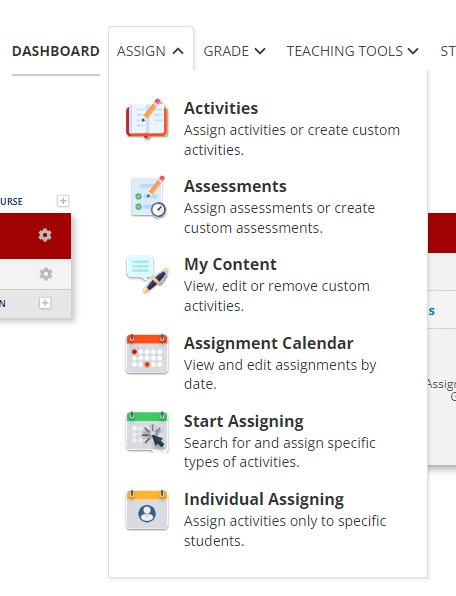Viewport: 456px width, 596px height.
Task: Click the Assessments checklist icon
Action: click(x=148, y=197)
